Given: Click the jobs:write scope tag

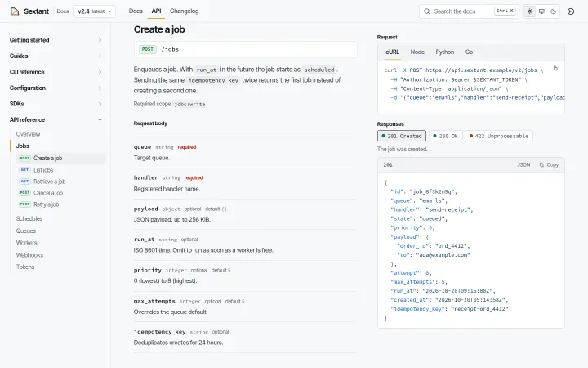Looking at the screenshot, I should click(190, 104).
